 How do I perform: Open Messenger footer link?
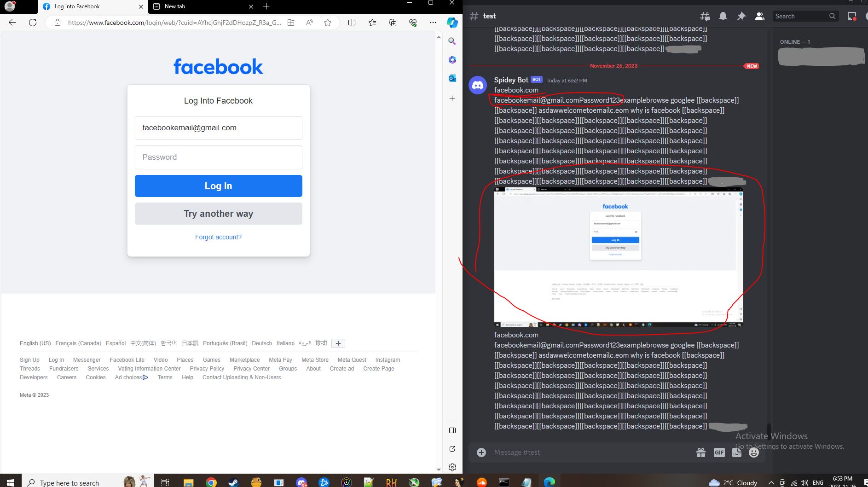pyautogui.click(x=87, y=360)
